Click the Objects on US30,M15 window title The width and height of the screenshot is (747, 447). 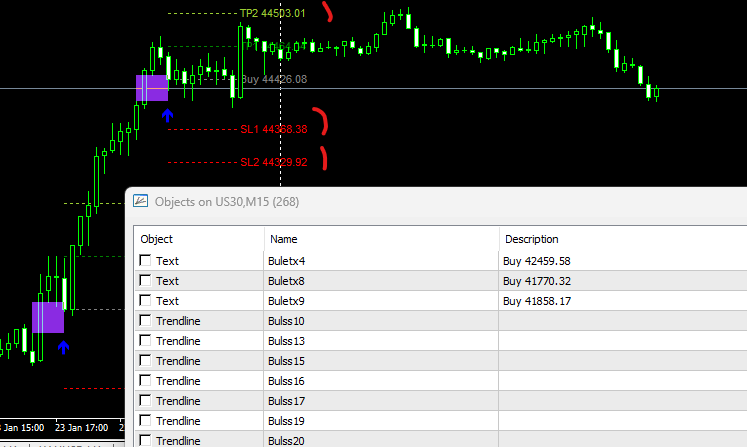[227, 202]
